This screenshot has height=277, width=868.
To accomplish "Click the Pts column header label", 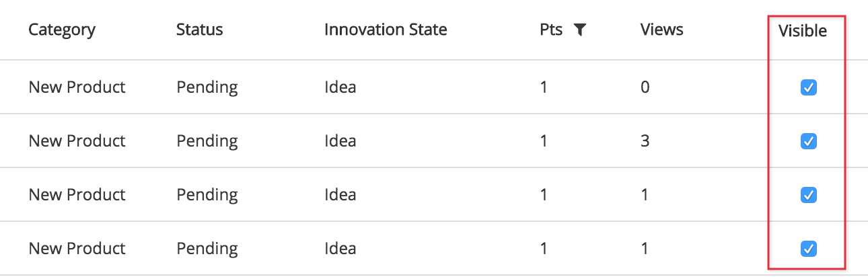I will [551, 30].
